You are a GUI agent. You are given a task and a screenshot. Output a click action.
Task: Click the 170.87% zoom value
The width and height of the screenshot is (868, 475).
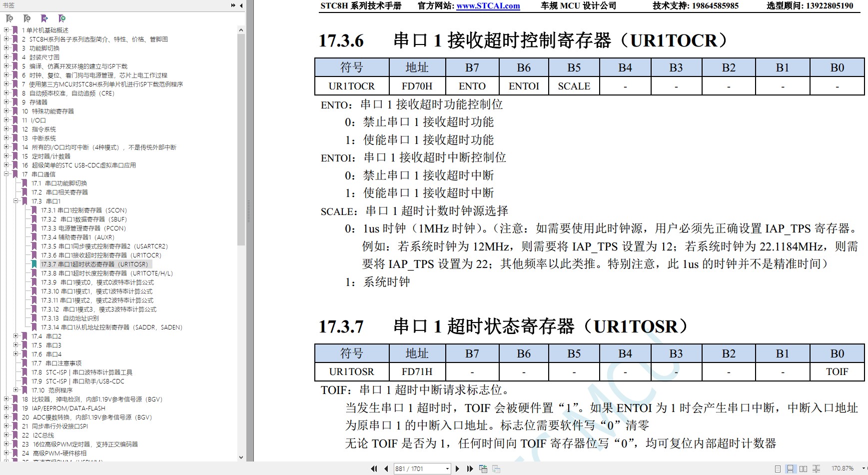(x=843, y=468)
